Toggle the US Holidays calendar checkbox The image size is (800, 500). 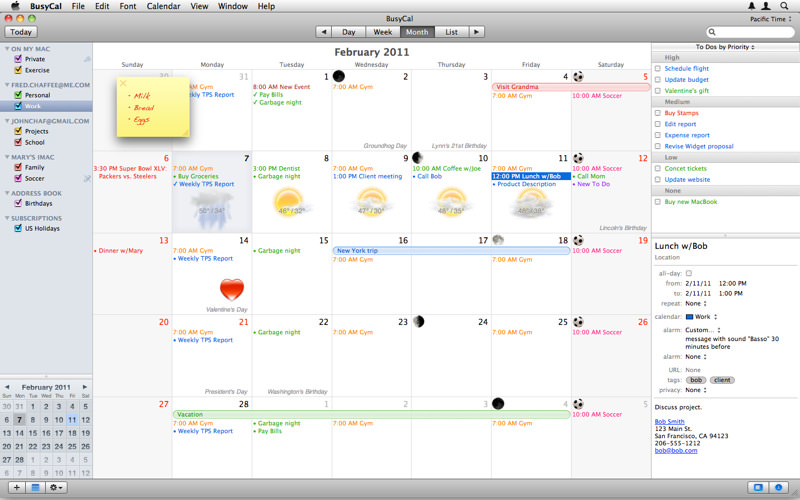coord(18,228)
